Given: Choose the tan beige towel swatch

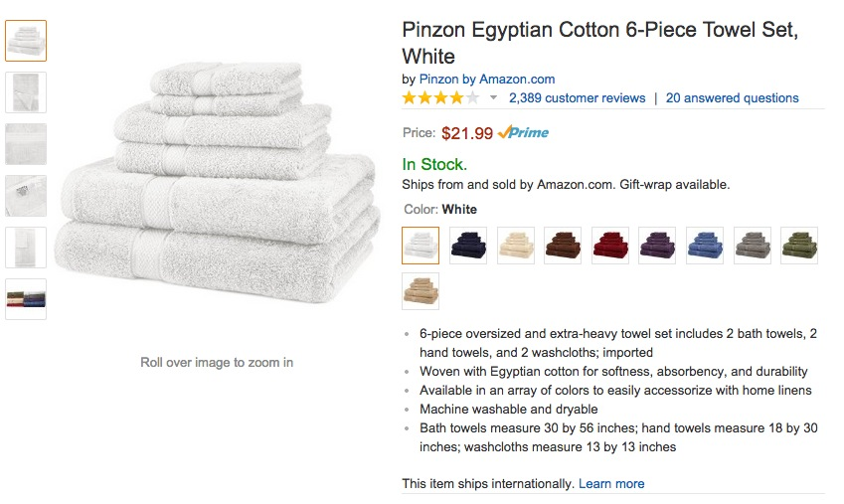Looking at the screenshot, I should click(x=421, y=291).
